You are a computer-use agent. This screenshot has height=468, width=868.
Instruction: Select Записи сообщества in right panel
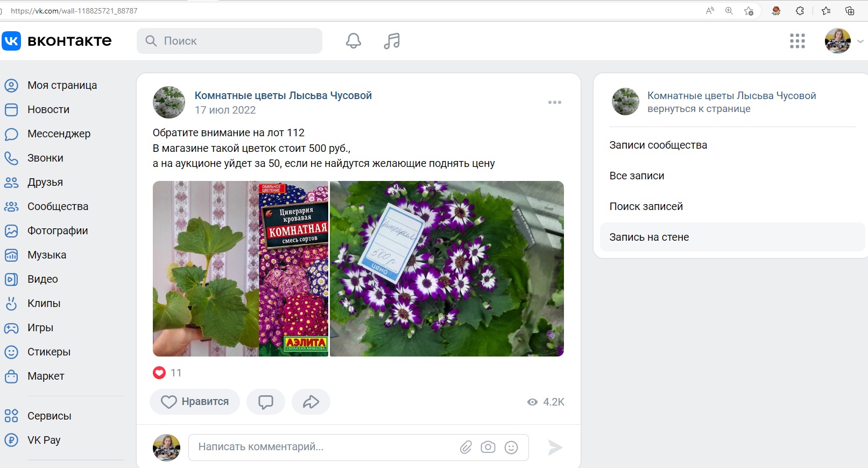(658, 145)
